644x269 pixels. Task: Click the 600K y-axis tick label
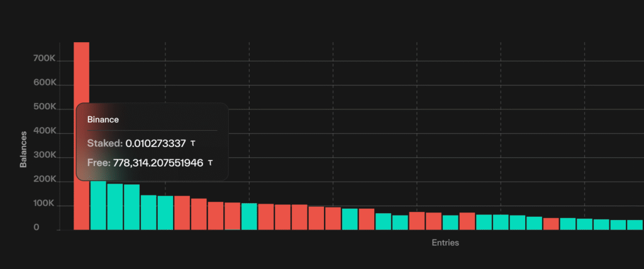(x=44, y=84)
